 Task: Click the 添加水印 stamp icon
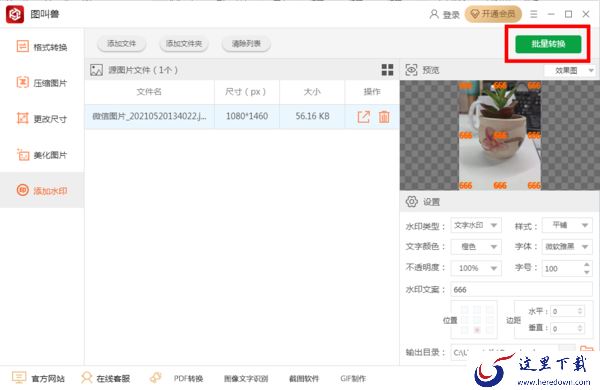(x=23, y=190)
